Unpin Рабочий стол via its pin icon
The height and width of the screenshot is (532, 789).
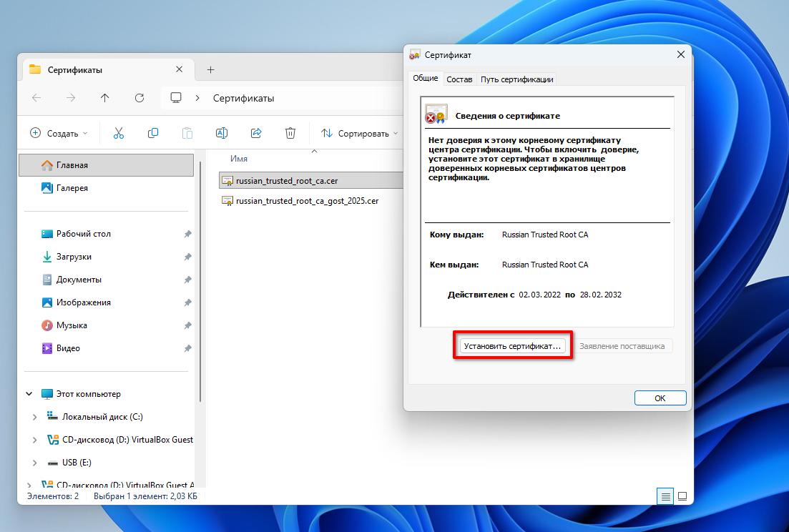coord(187,234)
